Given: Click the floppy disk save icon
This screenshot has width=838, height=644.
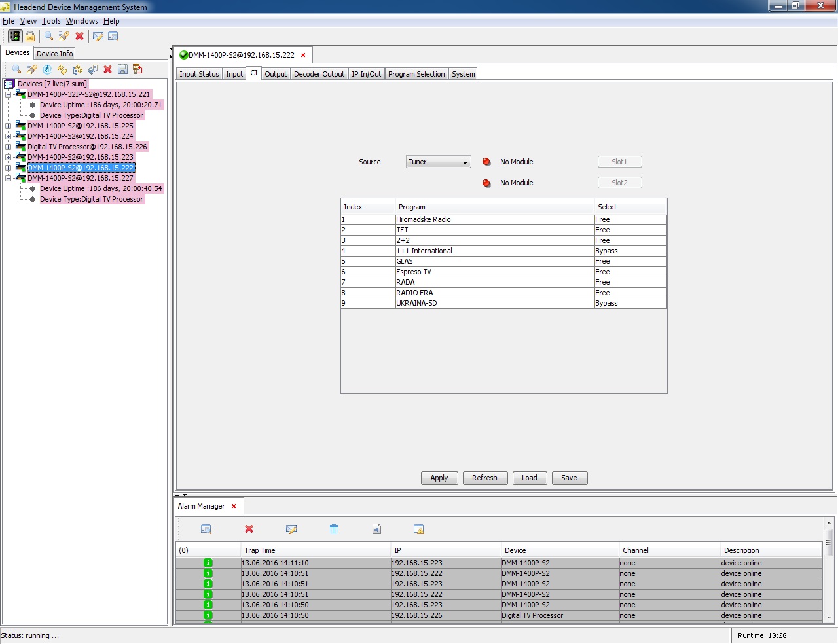Looking at the screenshot, I should [122, 69].
